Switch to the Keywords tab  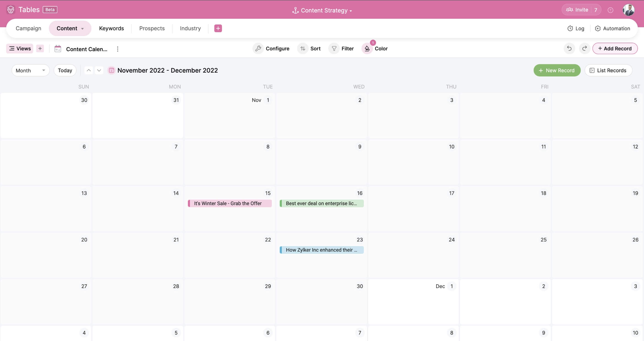(x=111, y=28)
